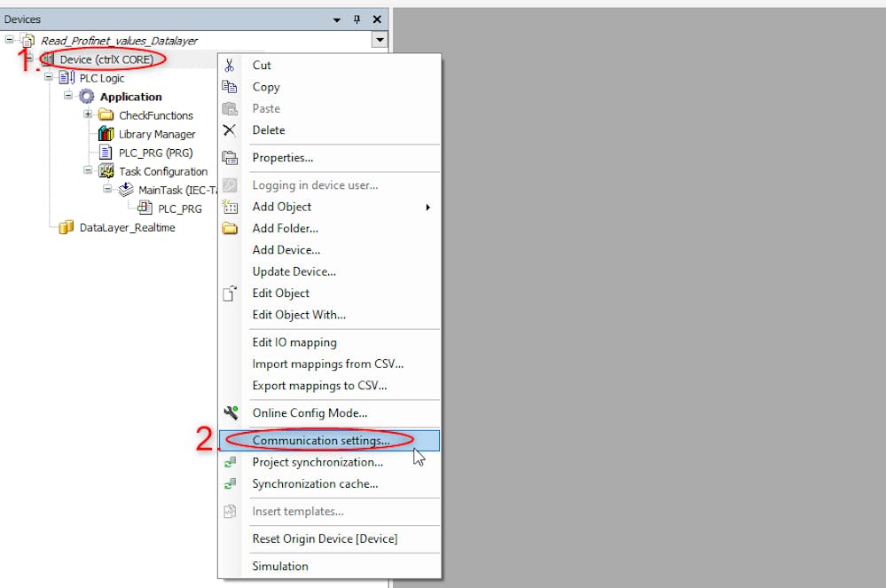Viewport: 886px width, 588px height.
Task: Select Task Configuration tree item
Action: coord(163,171)
